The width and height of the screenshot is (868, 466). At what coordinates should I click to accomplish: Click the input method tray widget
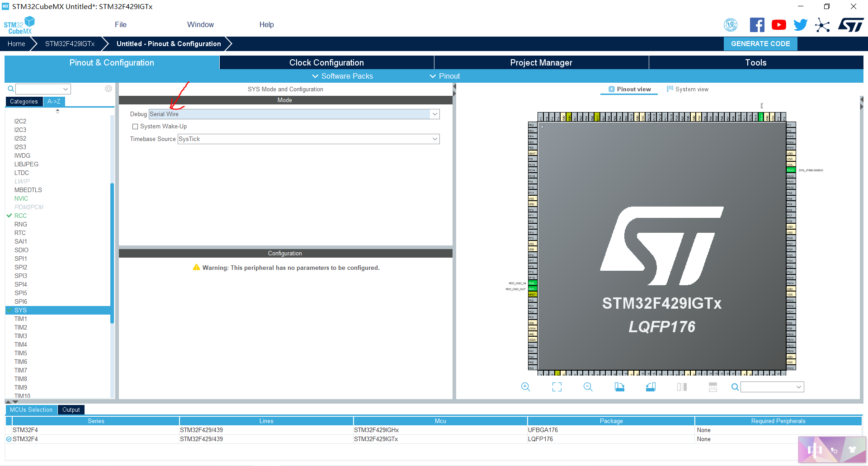coord(832,450)
